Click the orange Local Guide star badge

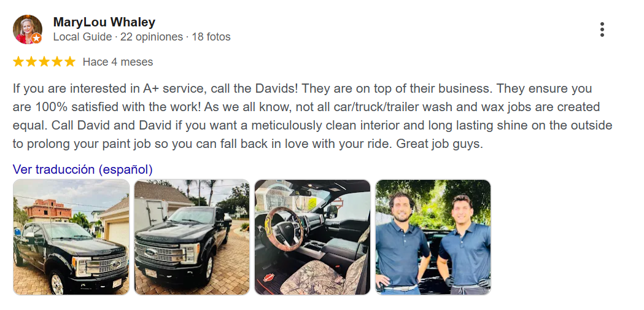(x=37, y=38)
